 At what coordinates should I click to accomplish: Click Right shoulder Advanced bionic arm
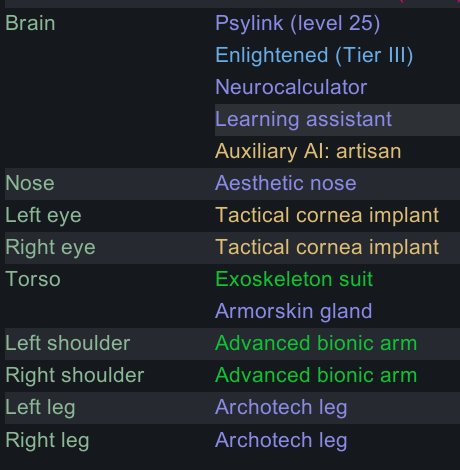(x=316, y=375)
